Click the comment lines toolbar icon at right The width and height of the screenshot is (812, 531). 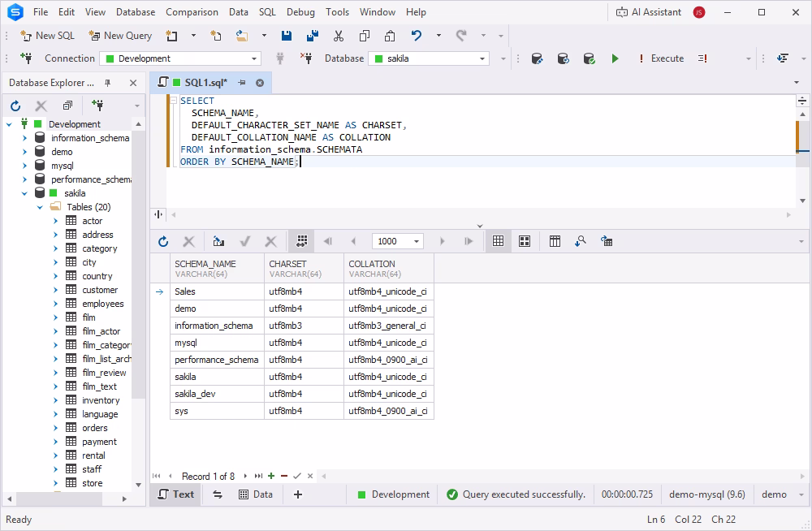click(783, 58)
